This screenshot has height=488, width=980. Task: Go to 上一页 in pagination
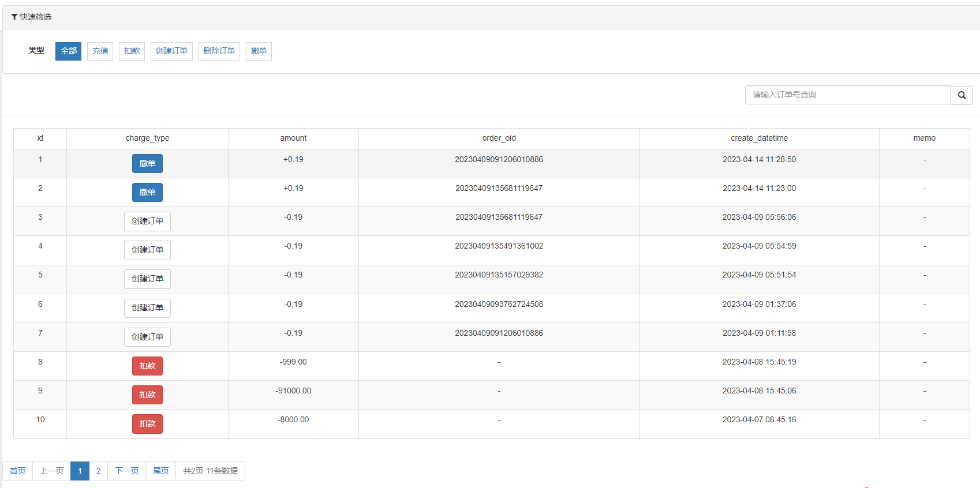(x=51, y=471)
